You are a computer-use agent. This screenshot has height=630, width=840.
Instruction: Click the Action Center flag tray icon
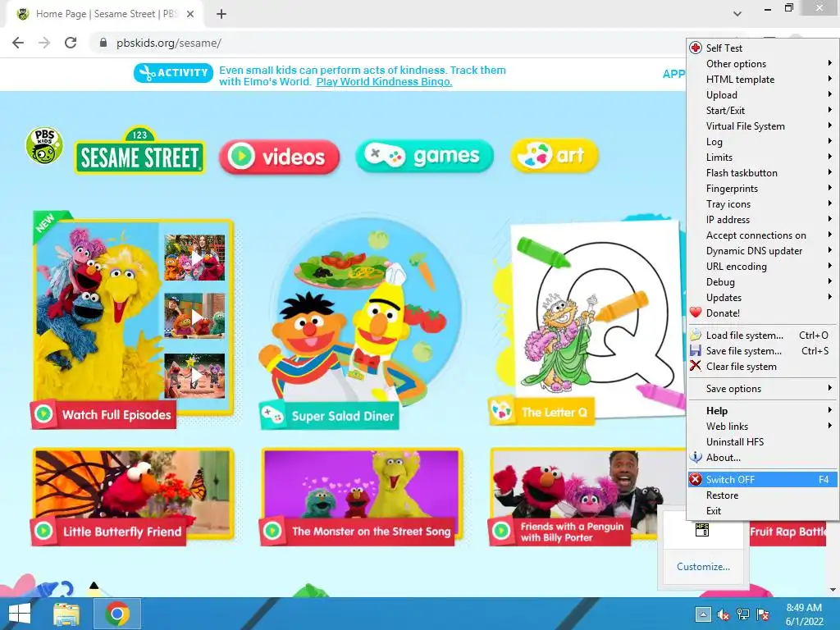tap(763, 614)
